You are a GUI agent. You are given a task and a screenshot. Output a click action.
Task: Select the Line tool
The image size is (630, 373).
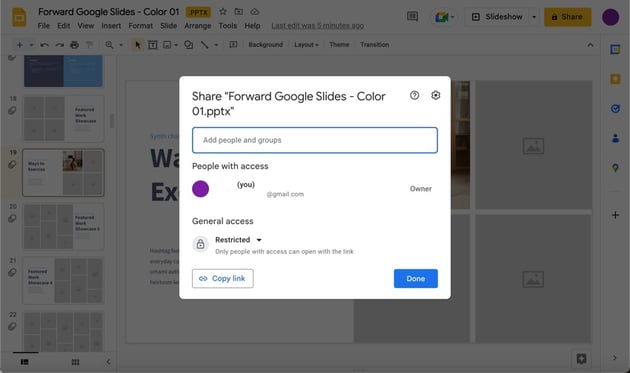[205, 45]
